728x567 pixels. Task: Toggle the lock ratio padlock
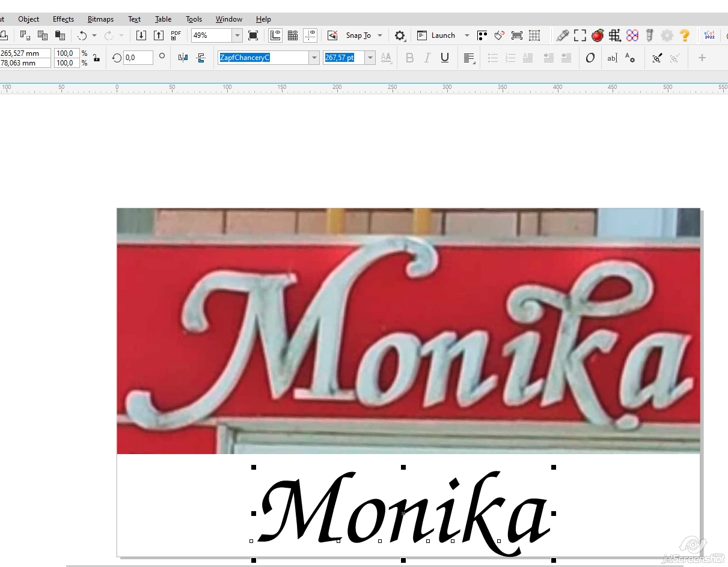point(96,58)
